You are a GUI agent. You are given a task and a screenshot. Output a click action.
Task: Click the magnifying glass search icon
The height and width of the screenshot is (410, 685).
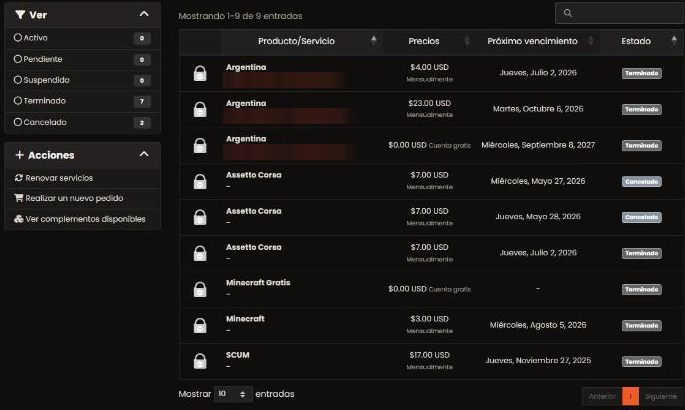(x=567, y=13)
